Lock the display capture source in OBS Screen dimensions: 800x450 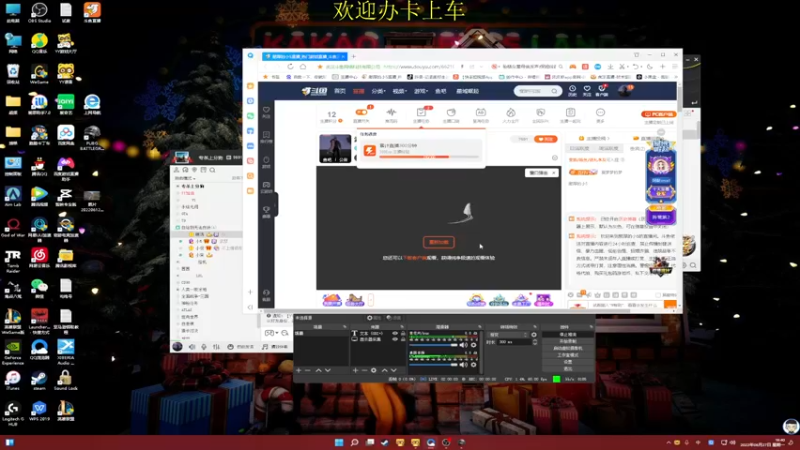pyautogui.click(x=403, y=339)
